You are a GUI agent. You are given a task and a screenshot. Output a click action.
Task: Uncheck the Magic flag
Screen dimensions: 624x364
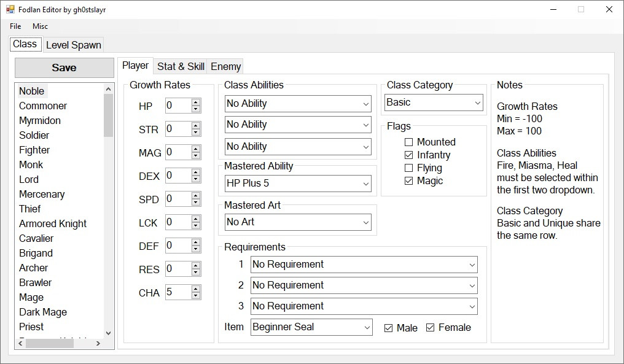[409, 181]
